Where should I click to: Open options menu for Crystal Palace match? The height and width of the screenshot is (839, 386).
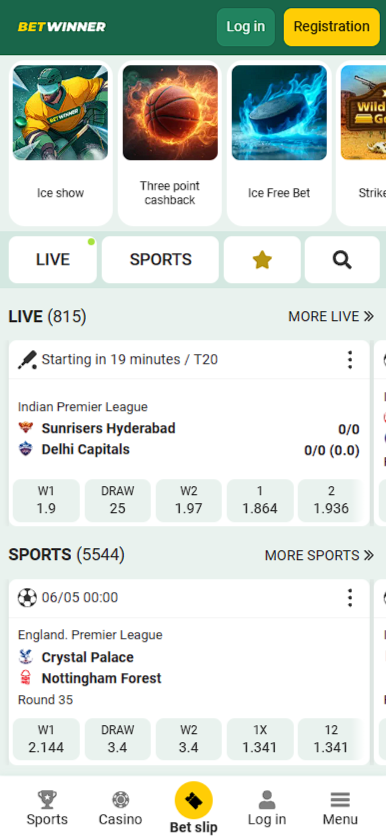350,598
